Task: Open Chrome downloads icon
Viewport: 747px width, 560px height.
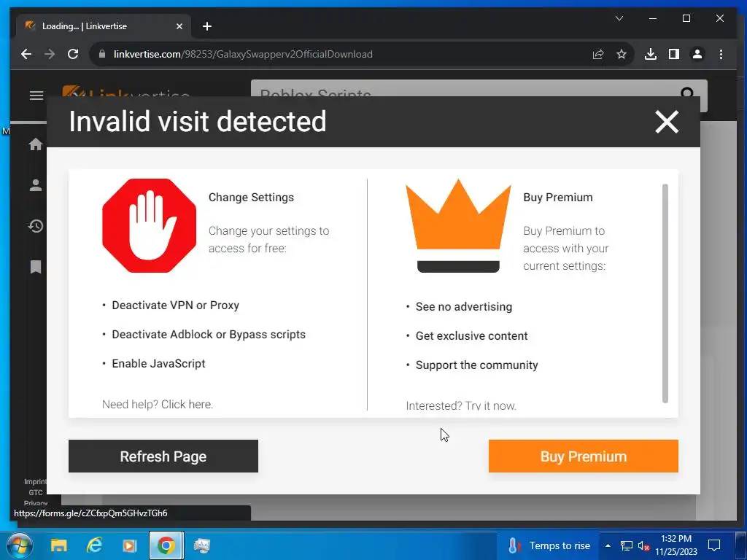Action: (650, 54)
